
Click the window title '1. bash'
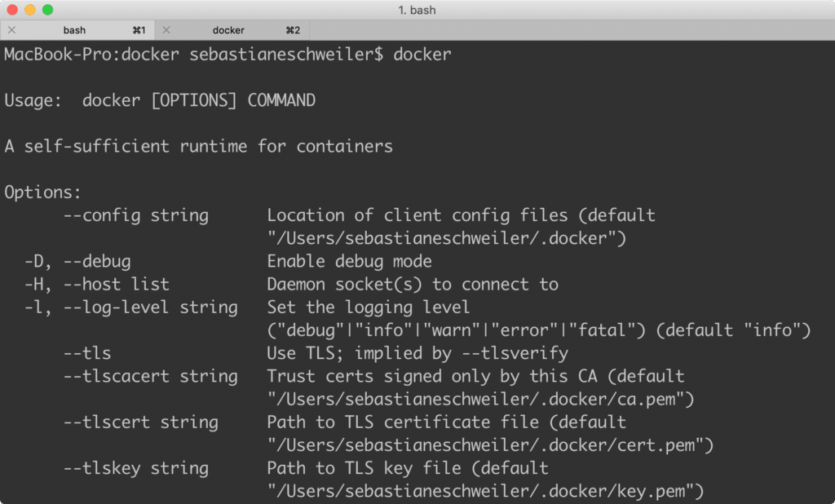click(x=417, y=10)
